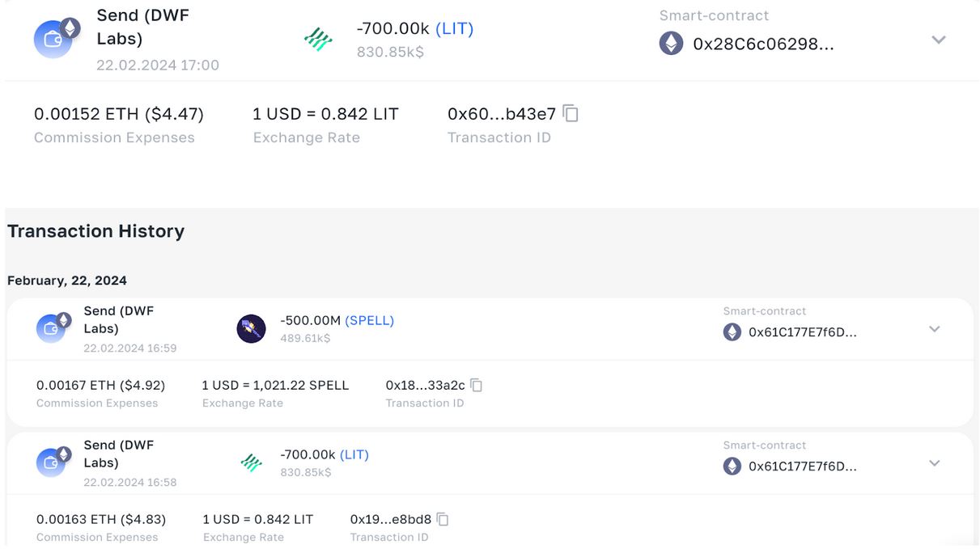Copy transaction ID 0x60...b43e7
Image resolution: width=980 pixels, height=549 pixels.
[x=571, y=114]
